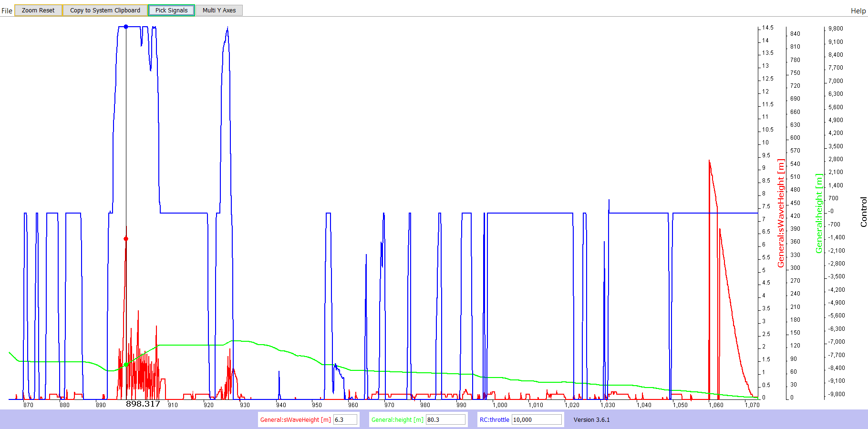
Task: Click the rotated General:sWaveHeight [m] axis title
Action: click(781, 213)
